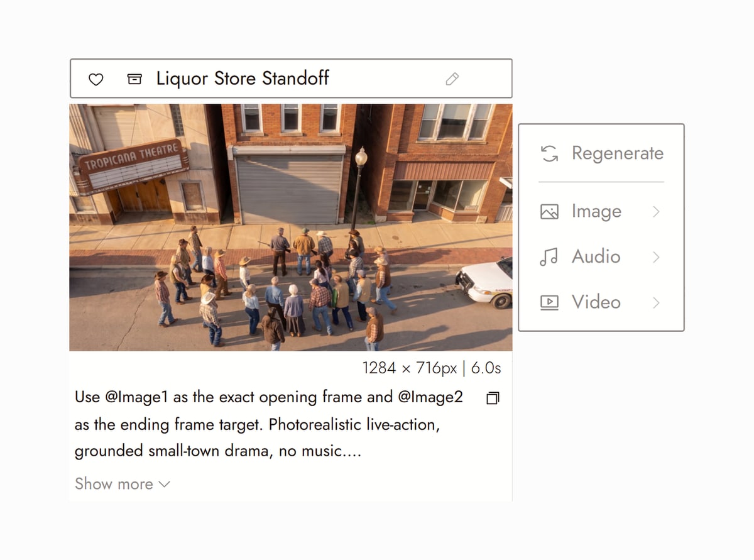The height and width of the screenshot is (560, 754).
Task: Open the street crowd video thumbnail
Action: point(291,228)
